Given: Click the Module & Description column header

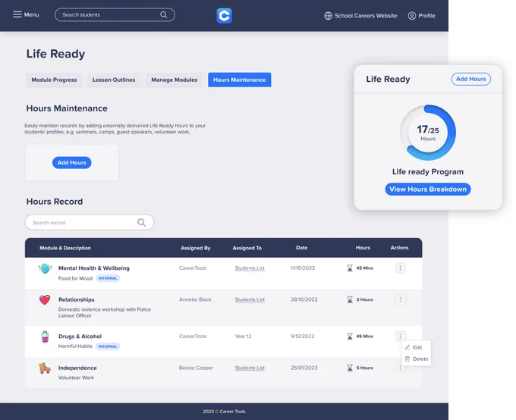Looking at the screenshot, I should coord(65,248).
